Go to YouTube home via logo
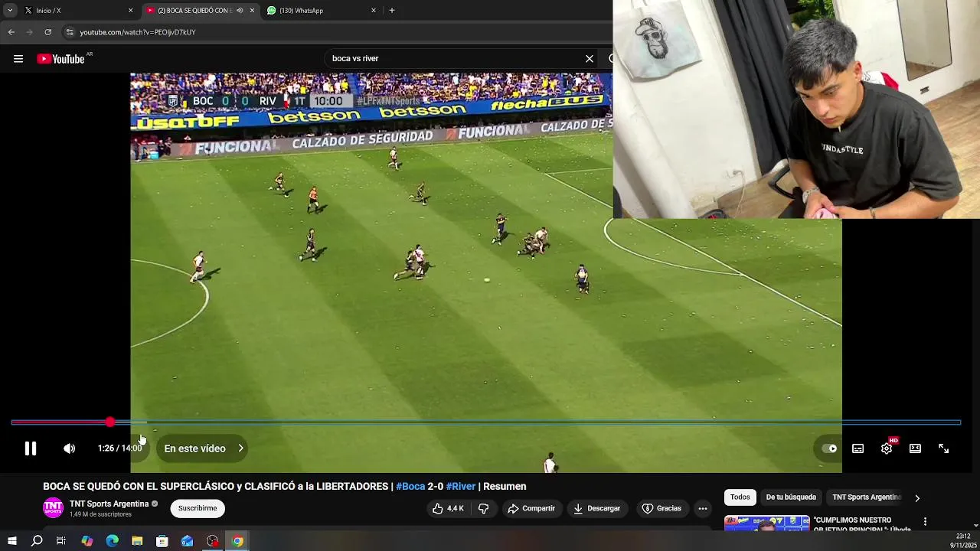The height and width of the screenshot is (551, 980). click(61, 59)
